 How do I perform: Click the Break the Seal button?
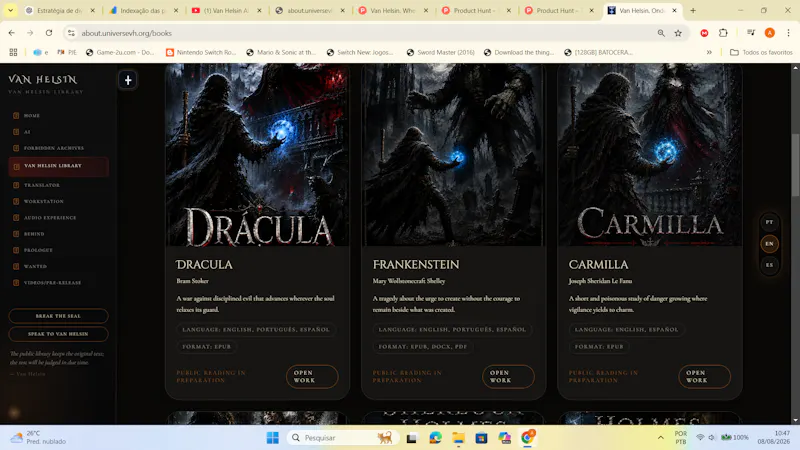tap(58, 316)
